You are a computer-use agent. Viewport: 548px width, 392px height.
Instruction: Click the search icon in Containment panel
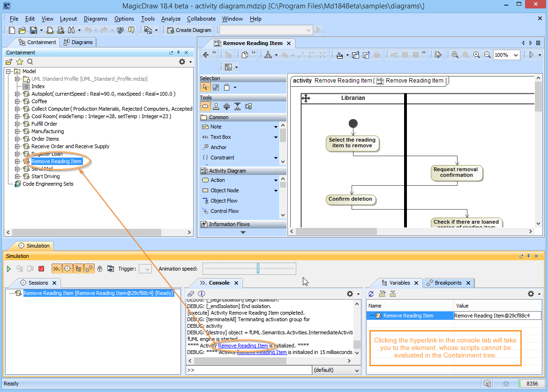pyautogui.click(x=30, y=62)
